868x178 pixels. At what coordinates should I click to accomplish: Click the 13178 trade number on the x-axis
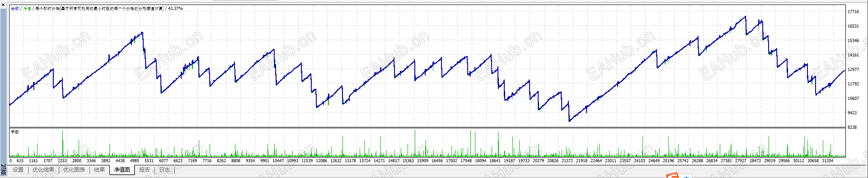(351, 161)
